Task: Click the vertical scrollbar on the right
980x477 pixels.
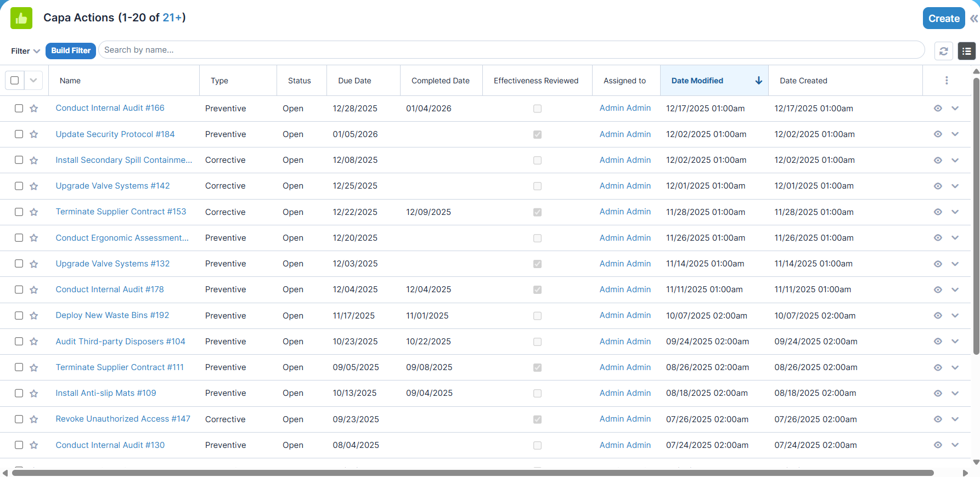Action: point(976,217)
